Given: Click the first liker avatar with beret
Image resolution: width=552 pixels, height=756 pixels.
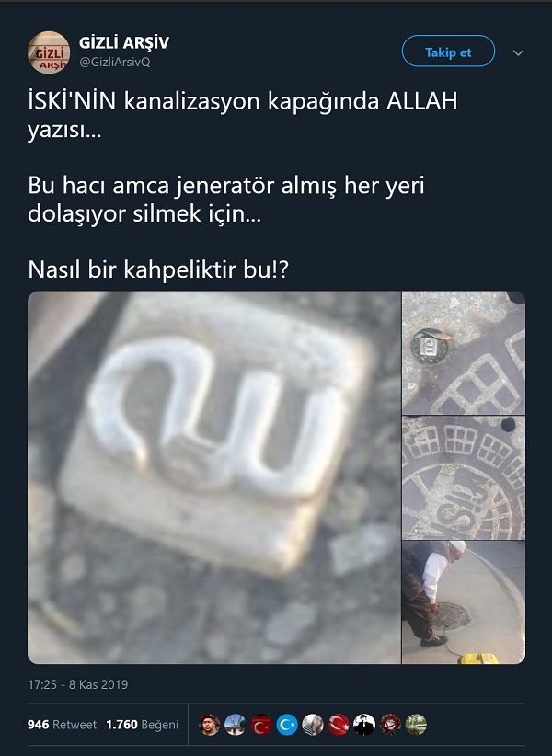Looking at the screenshot, I should (210, 724).
